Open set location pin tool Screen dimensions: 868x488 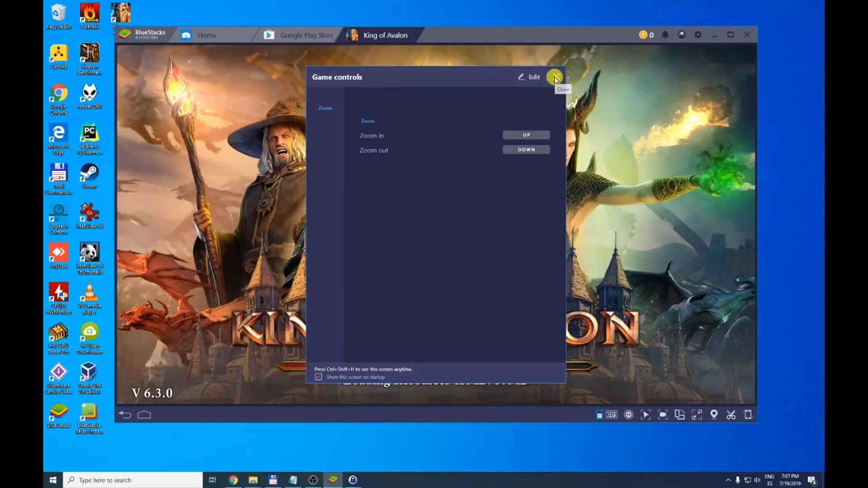pos(714,415)
